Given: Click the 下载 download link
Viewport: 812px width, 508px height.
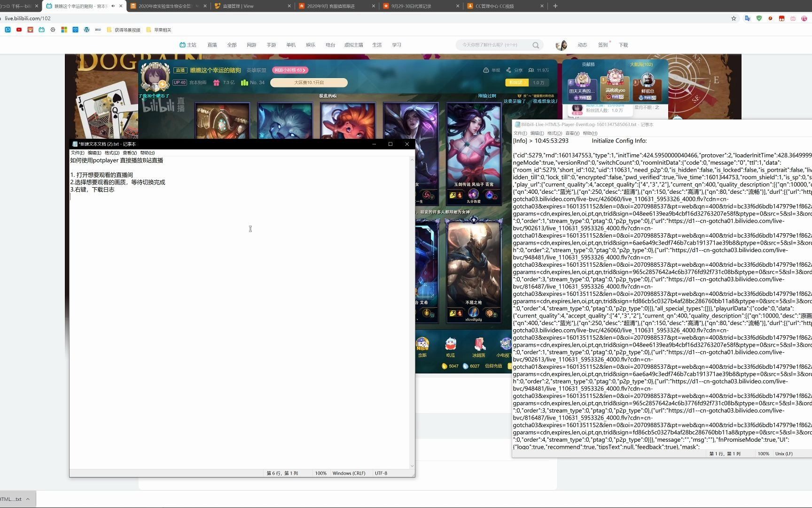Looking at the screenshot, I should pyautogui.click(x=623, y=45).
